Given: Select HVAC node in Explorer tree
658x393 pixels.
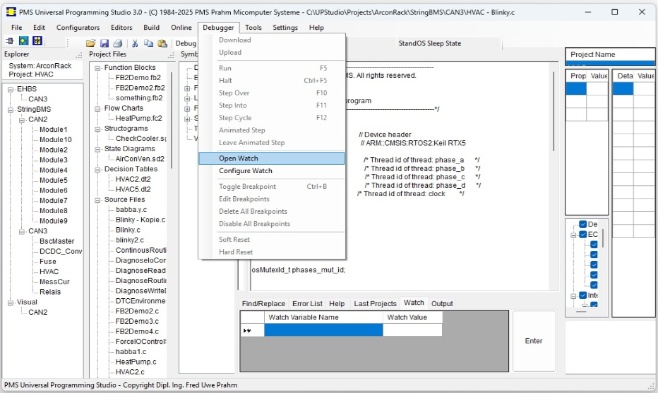Looking at the screenshot, I should pos(49,272).
